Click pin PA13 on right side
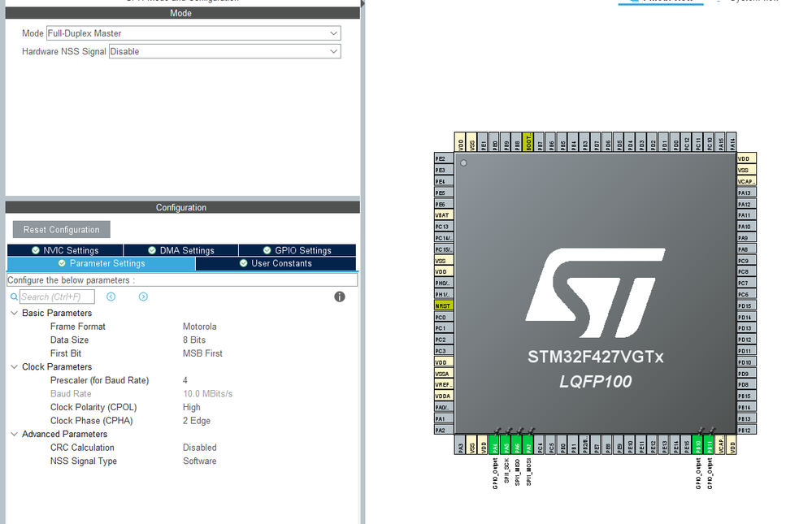812x524 pixels. pyautogui.click(x=747, y=193)
